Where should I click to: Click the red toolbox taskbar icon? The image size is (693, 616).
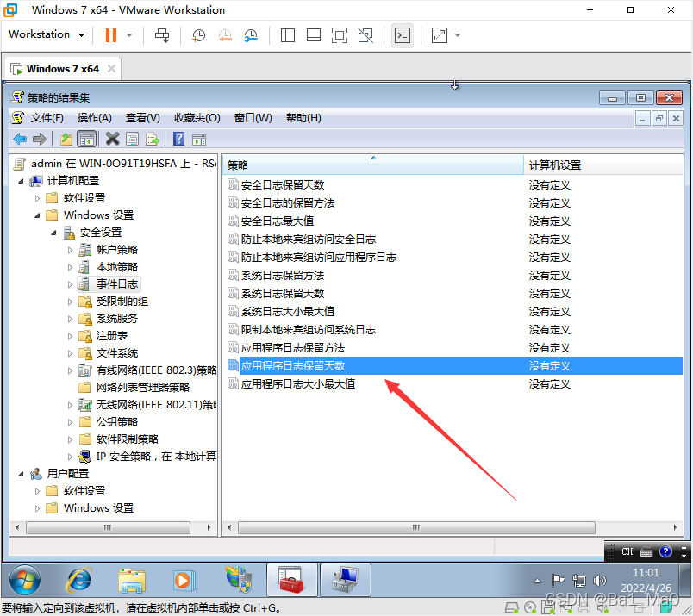[291, 580]
